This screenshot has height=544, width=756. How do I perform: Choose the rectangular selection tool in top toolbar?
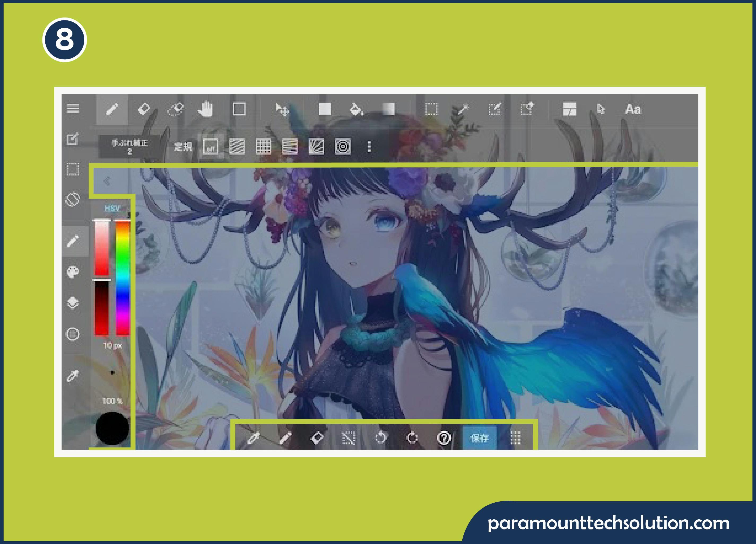pyautogui.click(x=431, y=109)
